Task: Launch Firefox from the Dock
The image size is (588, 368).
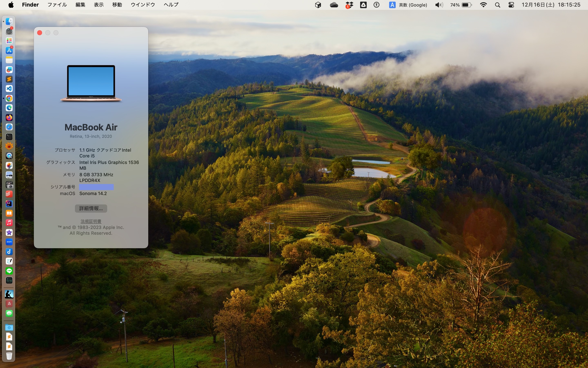Action: [x=9, y=117]
